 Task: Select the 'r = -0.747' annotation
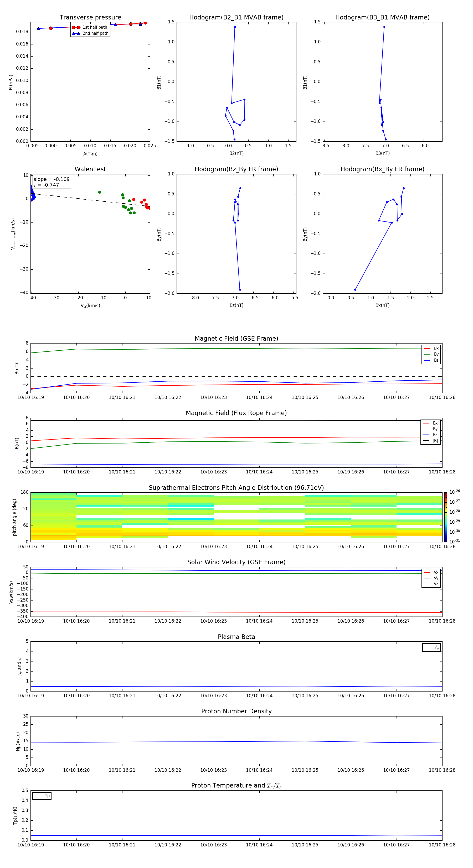(47, 185)
